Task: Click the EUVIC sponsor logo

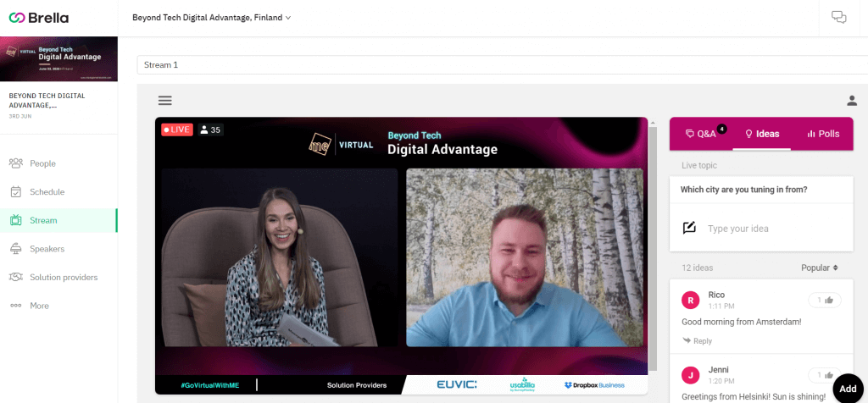Action: point(457,384)
